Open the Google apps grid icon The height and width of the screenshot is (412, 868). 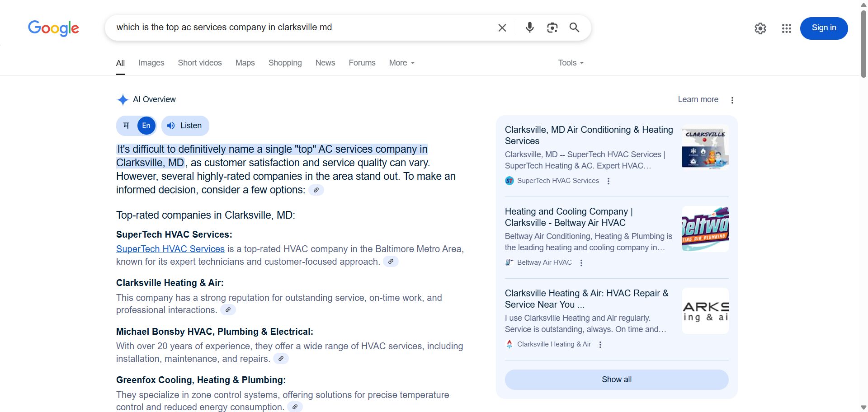(787, 28)
